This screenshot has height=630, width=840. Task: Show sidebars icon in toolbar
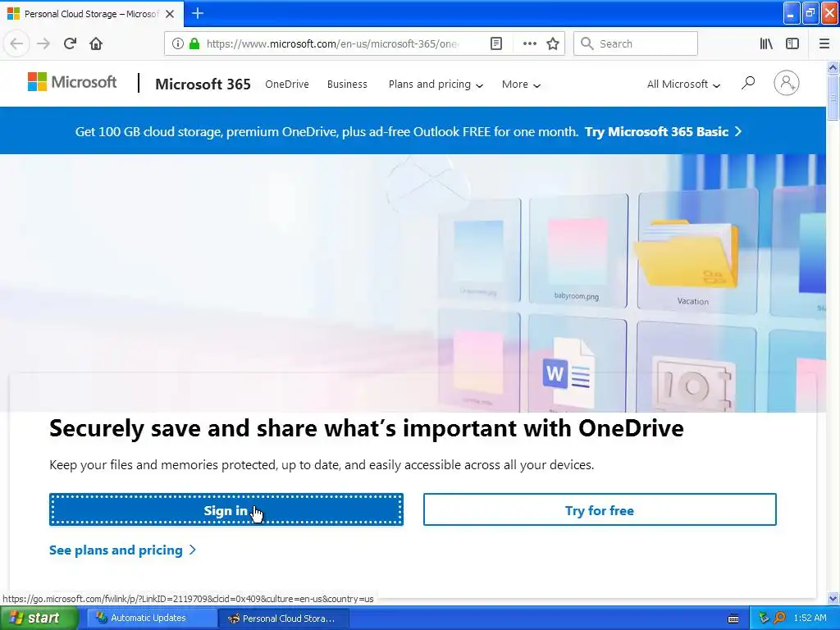click(792, 43)
